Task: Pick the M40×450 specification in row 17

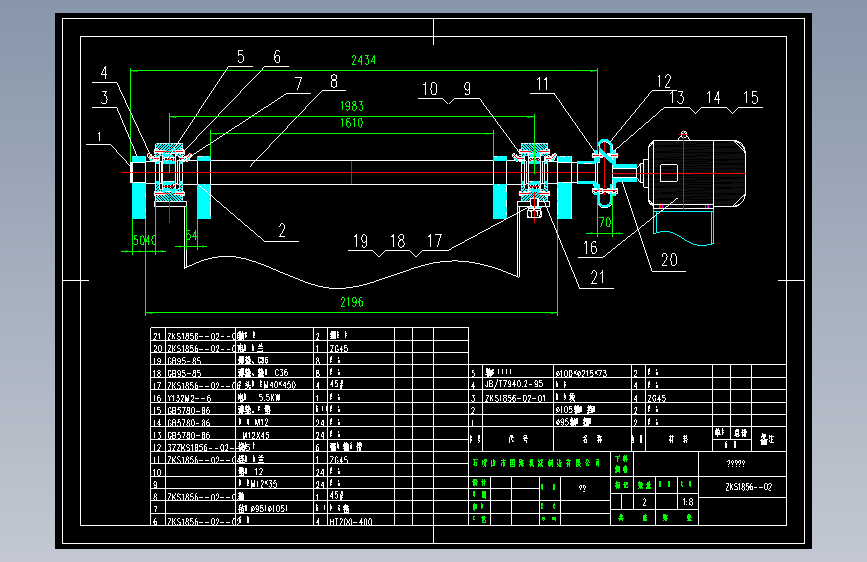Action: click(278, 385)
